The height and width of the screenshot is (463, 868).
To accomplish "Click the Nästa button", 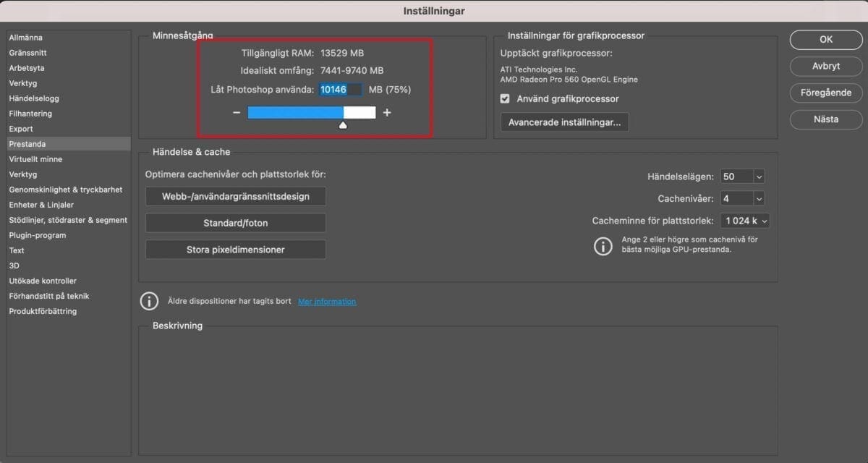I will click(825, 119).
